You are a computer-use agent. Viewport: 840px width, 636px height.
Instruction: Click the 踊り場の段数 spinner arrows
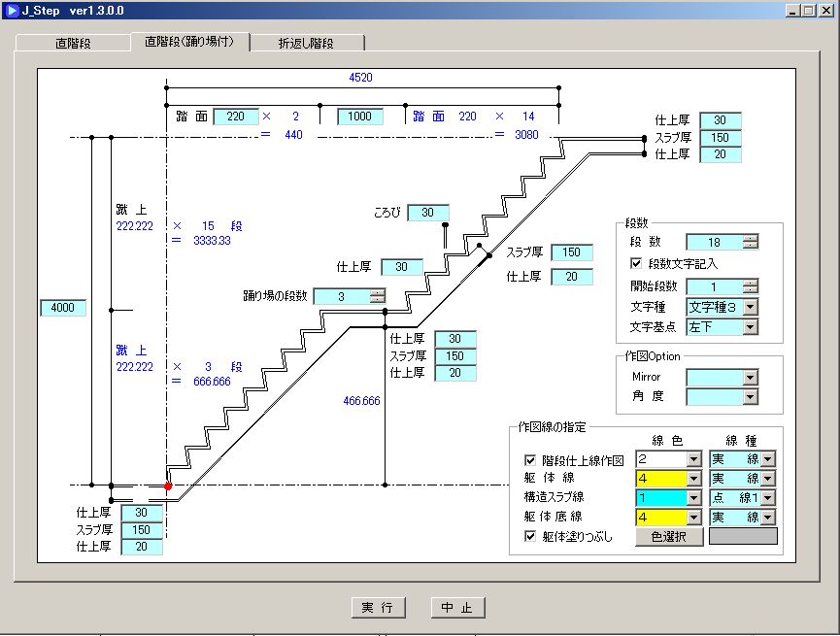(x=377, y=296)
